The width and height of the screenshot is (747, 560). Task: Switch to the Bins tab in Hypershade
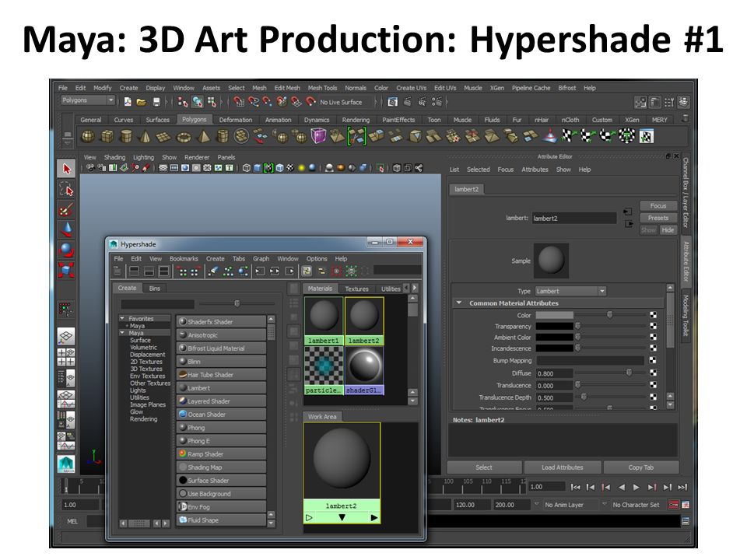point(154,289)
